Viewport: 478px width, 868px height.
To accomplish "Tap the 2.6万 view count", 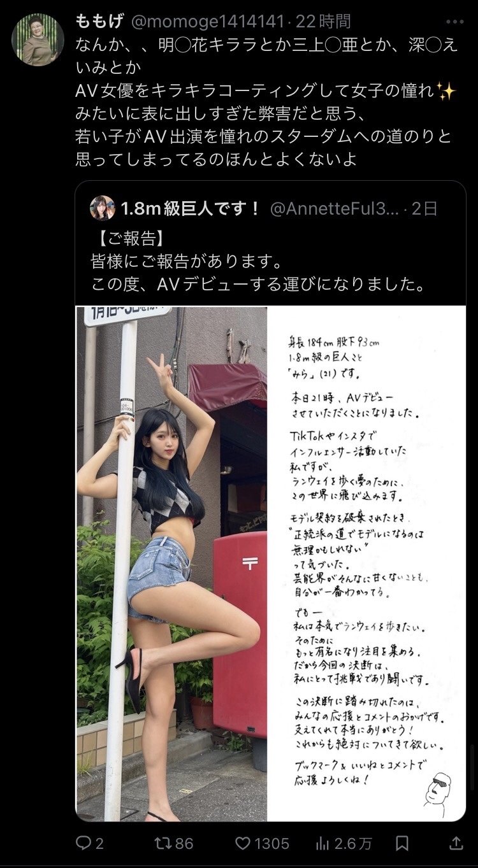I will (354, 843).
